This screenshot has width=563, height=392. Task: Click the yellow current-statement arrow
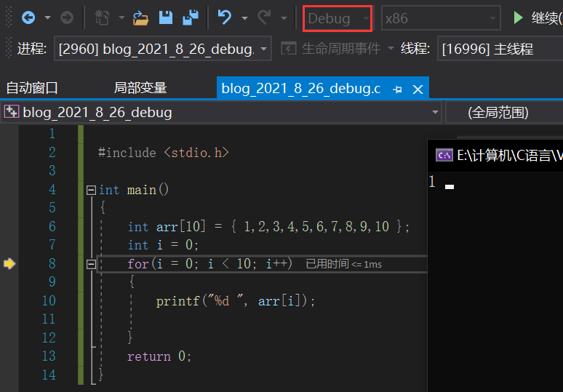pos(9,263)
